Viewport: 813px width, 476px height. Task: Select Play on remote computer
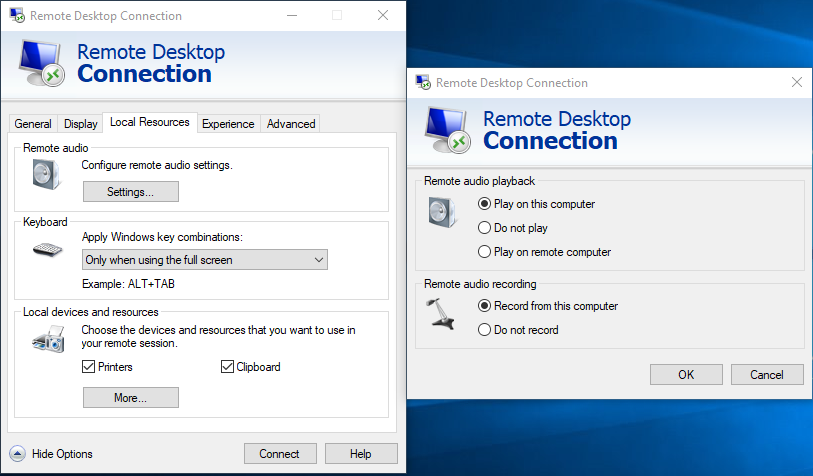(544, 252)
